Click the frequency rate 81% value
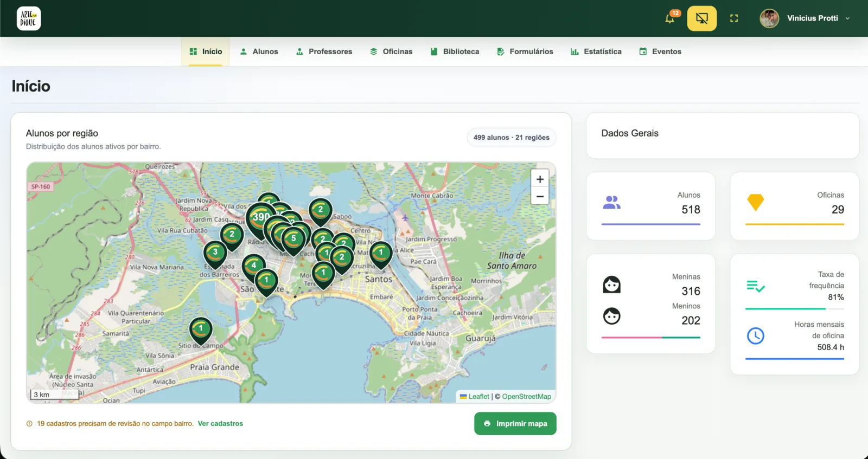The width and height of the screenshot is (868, 459). point(836,298)
